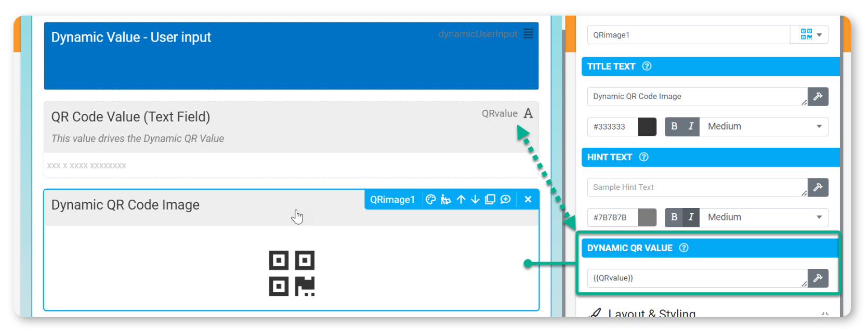This screenshot has width=868, height=336.
Task: Click the DYNAMIC QR VALUE section header
Action: click(711, 248)
